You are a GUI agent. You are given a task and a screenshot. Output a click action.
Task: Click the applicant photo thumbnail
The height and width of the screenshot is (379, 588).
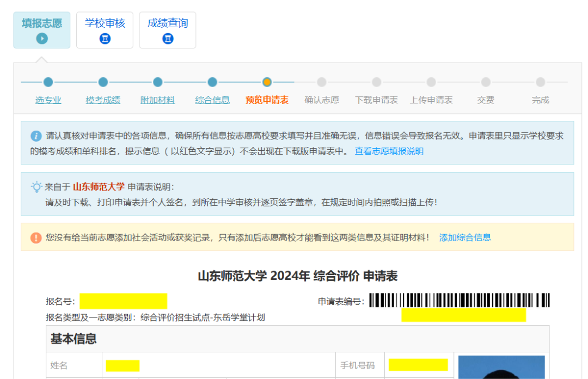501,368
